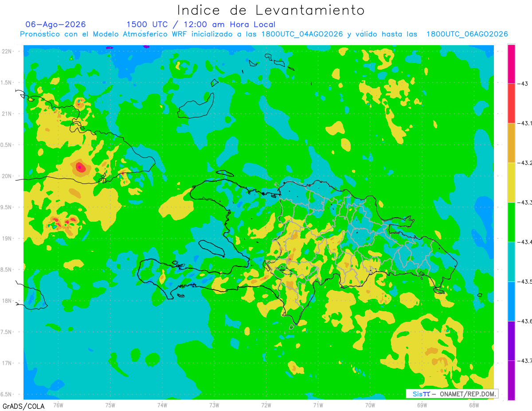Pick the orange legend swatch
The width and height of the screenshot is (532, 411).
511,143
